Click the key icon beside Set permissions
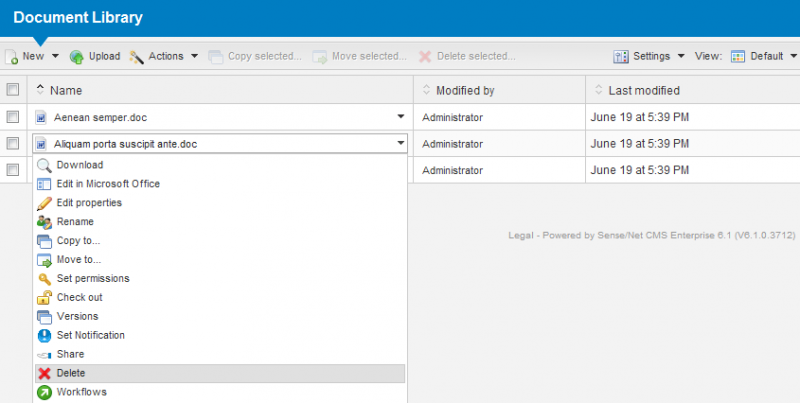Image resolution: width=800 pixels, height=403 pixels. tap(44, 279)
